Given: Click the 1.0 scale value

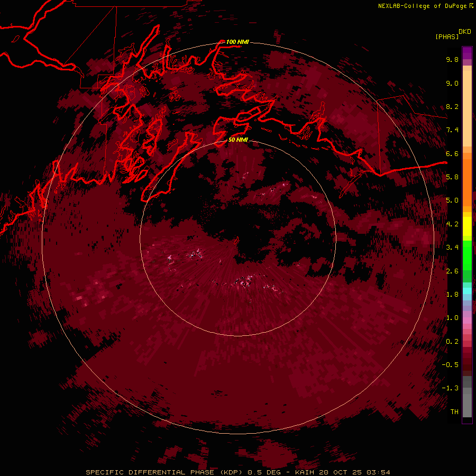Looking at the screenshot, I should point(452,318).
